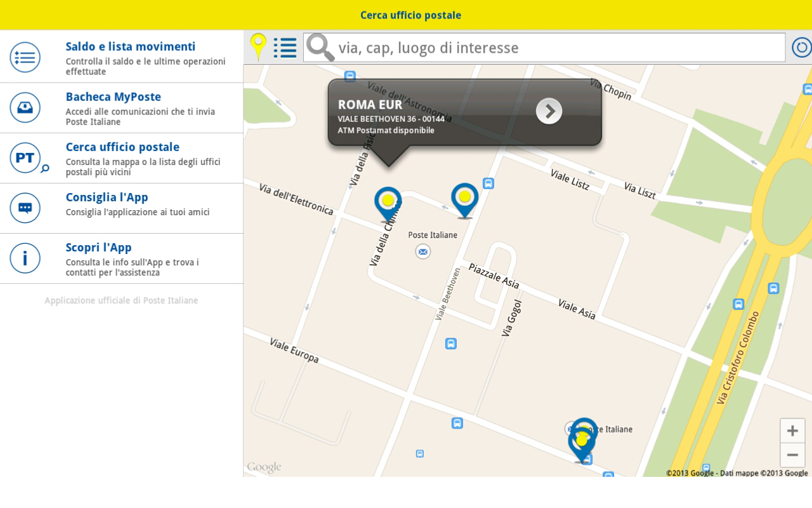The height and width of the screenshot is (508, 812).
Task: Open the Scopri l'App info icon
Action: point(25,258)
